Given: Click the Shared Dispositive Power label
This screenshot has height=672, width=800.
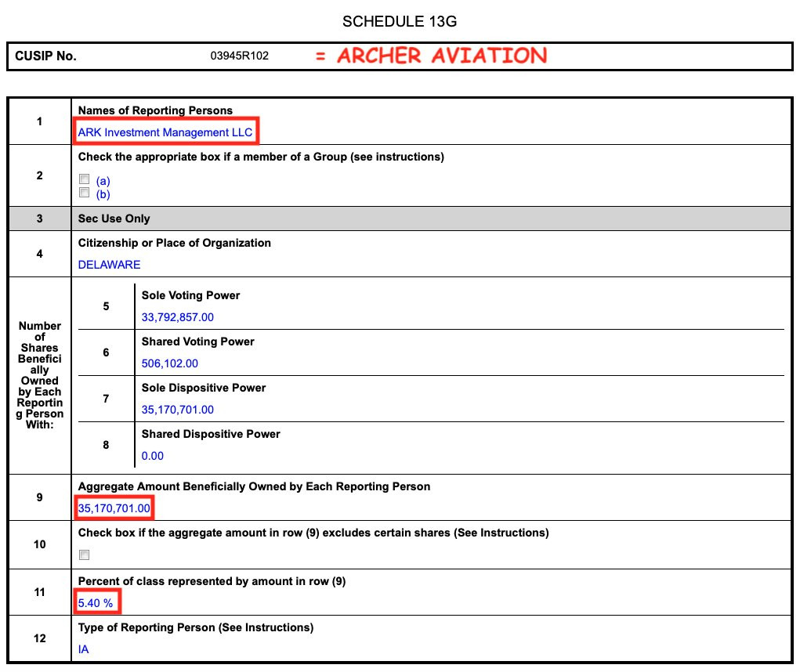Looking at the screenshot, I should coord(211,434).
